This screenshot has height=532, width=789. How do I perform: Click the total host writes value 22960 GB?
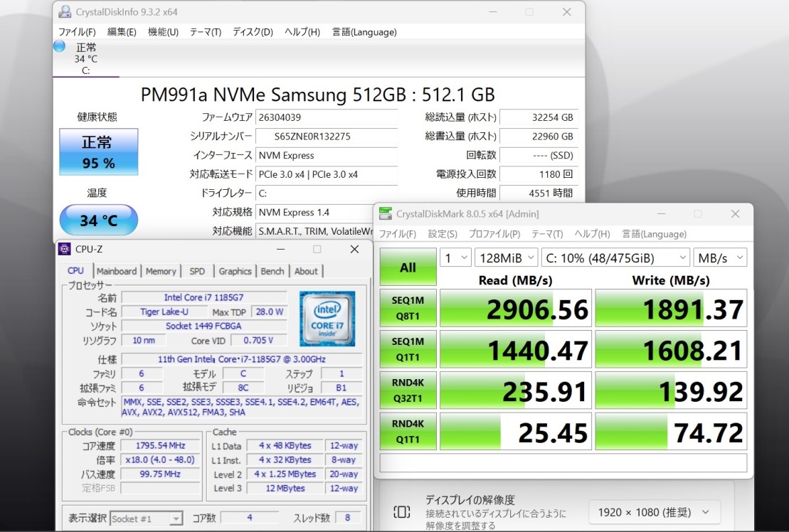pos(539,137)
